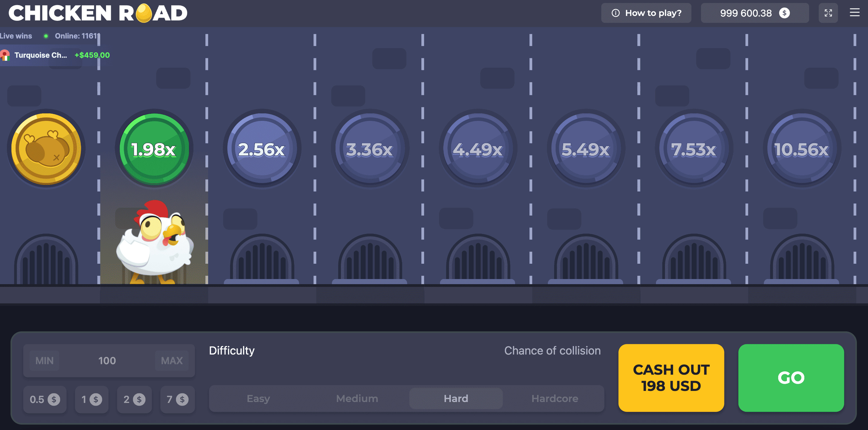The image size is (868, 430).
Task: Choose the Hard difficulty tab
Action: point(456,398)
